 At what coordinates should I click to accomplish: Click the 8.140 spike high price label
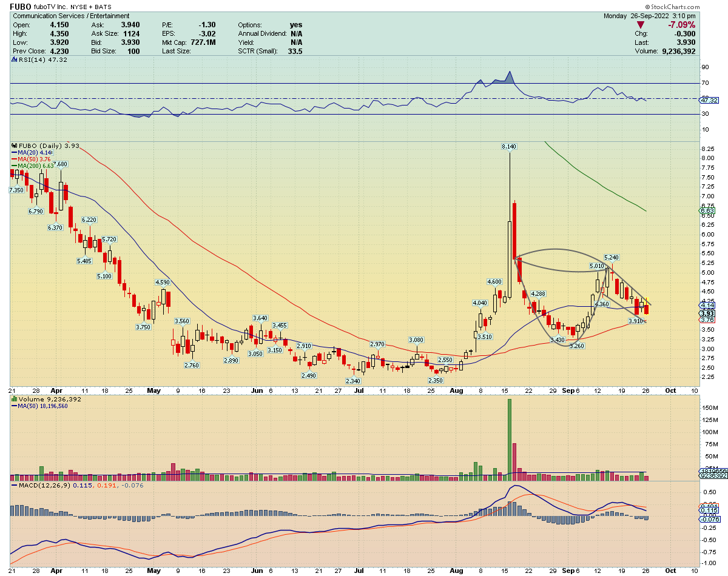[x=509, y=147]
